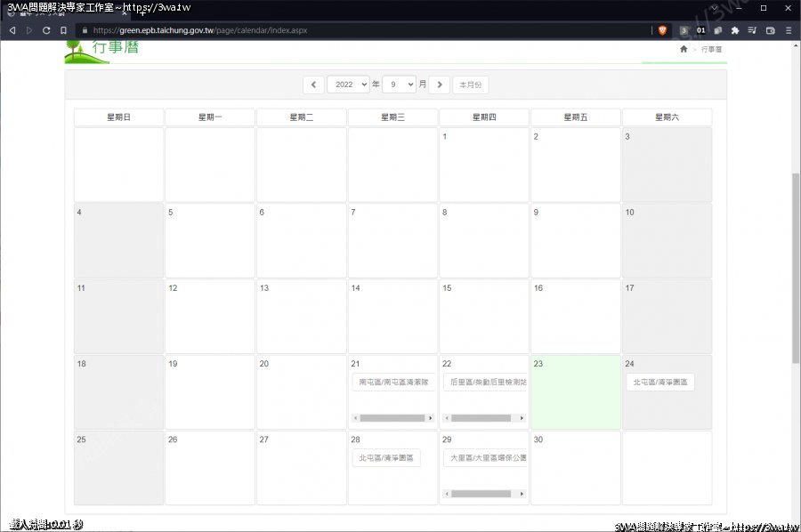Open the browser extensions puzzle icon
801x532 pixels.
point(735,30)
